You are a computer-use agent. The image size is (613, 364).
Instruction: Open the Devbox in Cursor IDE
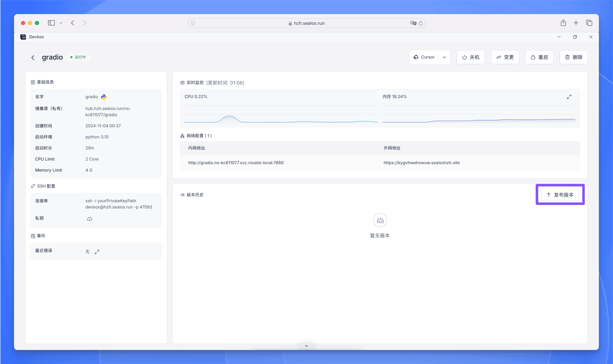click(424, 57)
